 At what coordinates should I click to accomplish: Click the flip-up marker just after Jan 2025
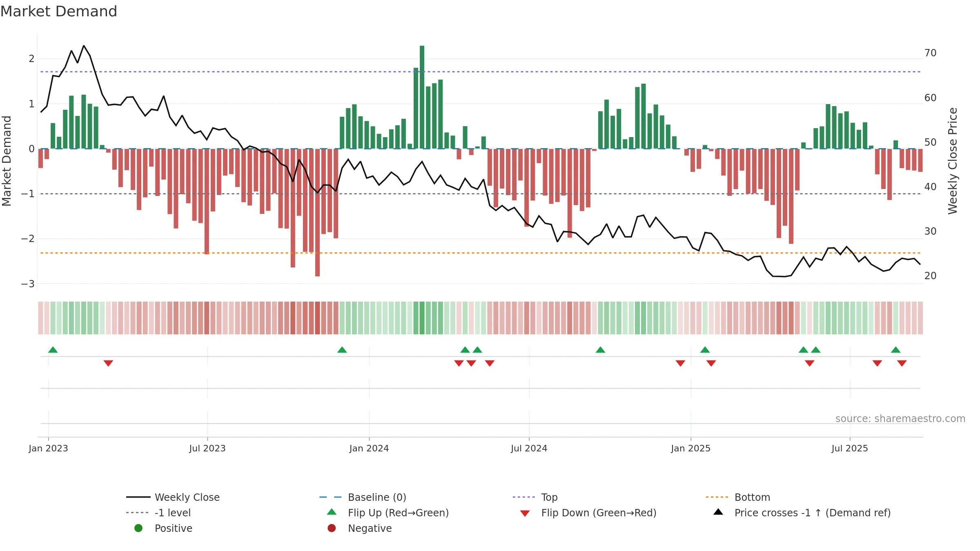[705, 350]
